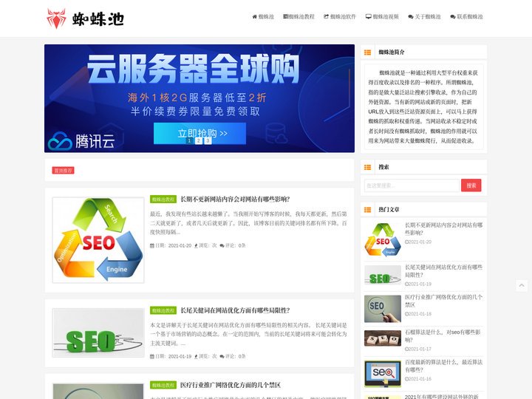The height and width of the screenshot is (399, 532).
Task: Click sidebar SEO recycle thumbnail
Action: [383, 239]
